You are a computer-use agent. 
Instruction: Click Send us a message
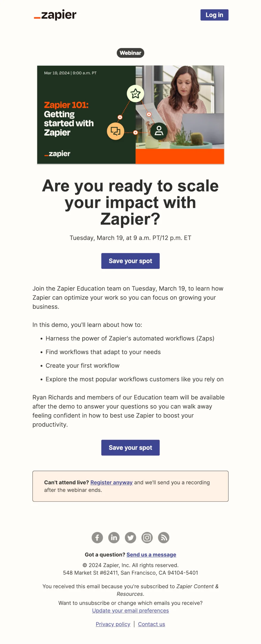click(151, 554)
